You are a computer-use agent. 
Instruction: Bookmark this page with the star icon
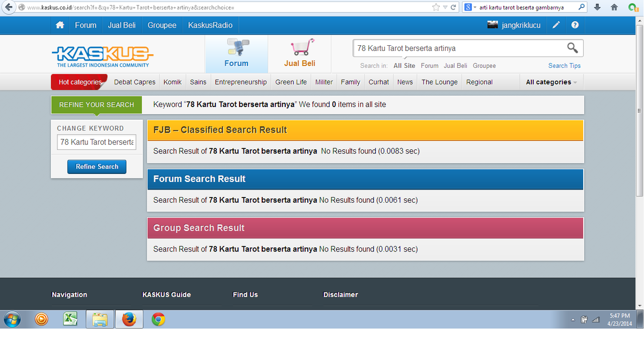coord(436,7)
